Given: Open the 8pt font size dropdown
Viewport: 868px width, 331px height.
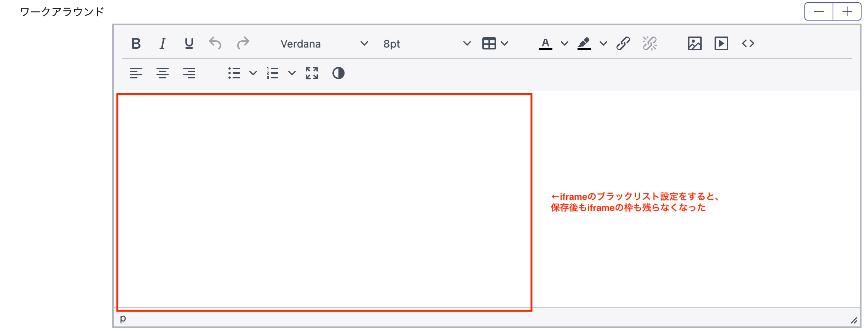Looking at the screenshot, I should pyautogui.click(x=427, y=44).
